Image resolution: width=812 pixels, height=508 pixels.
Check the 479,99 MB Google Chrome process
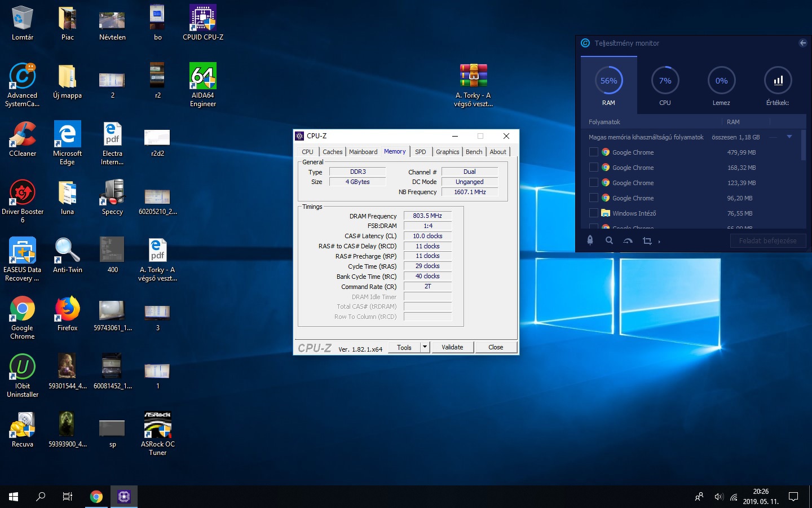click(x=593, y=152)
